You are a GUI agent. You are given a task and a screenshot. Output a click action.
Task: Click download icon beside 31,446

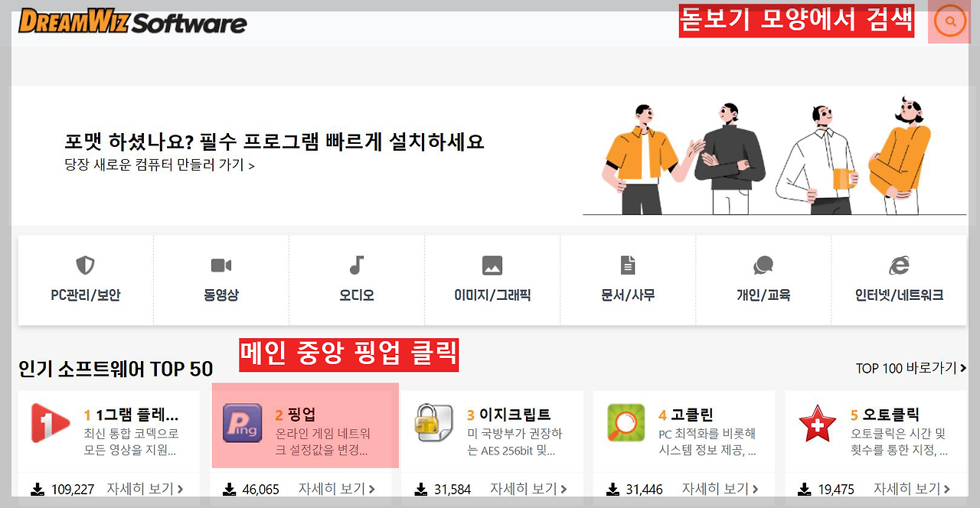(613, 489)
